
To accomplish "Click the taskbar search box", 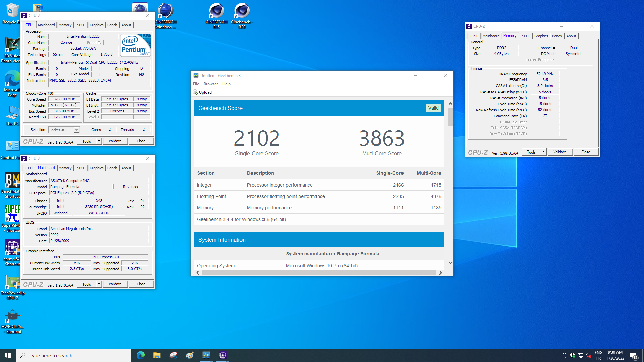I will tap(74, 355).
